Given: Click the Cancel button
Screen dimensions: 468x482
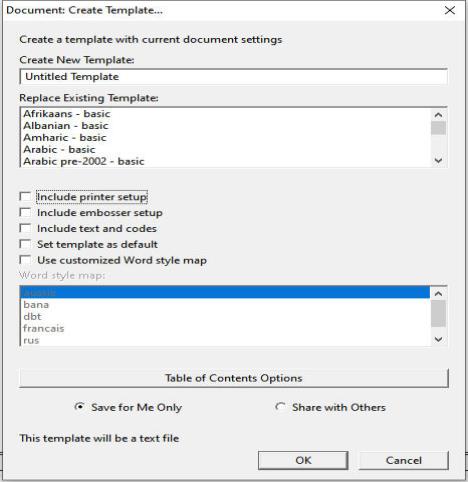Looking at the screenshot, I should tap(404, 460).
